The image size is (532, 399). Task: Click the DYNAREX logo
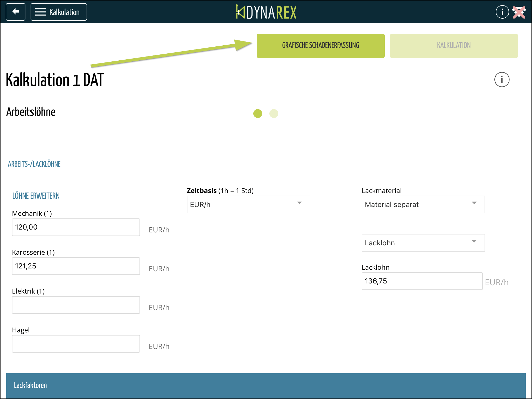[x=266, y=12]
